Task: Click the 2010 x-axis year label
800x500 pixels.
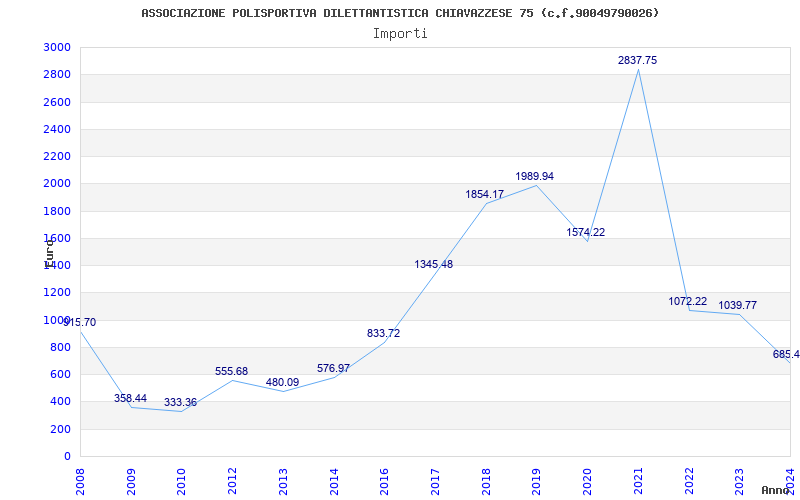Action: point(182,481)
